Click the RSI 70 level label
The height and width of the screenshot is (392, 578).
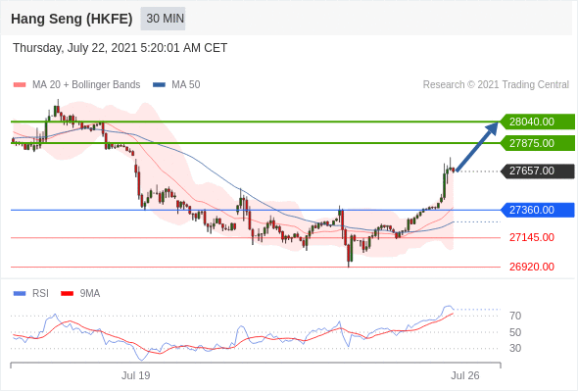point(515,316)
